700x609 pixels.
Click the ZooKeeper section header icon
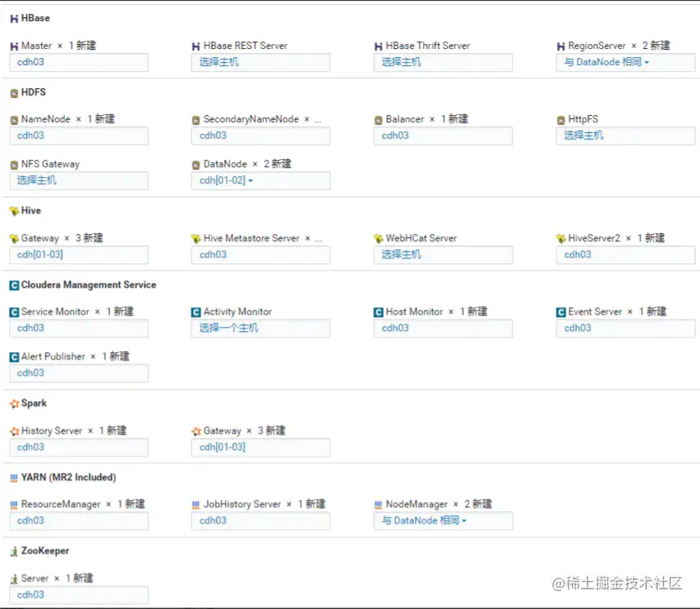point(14,552)
